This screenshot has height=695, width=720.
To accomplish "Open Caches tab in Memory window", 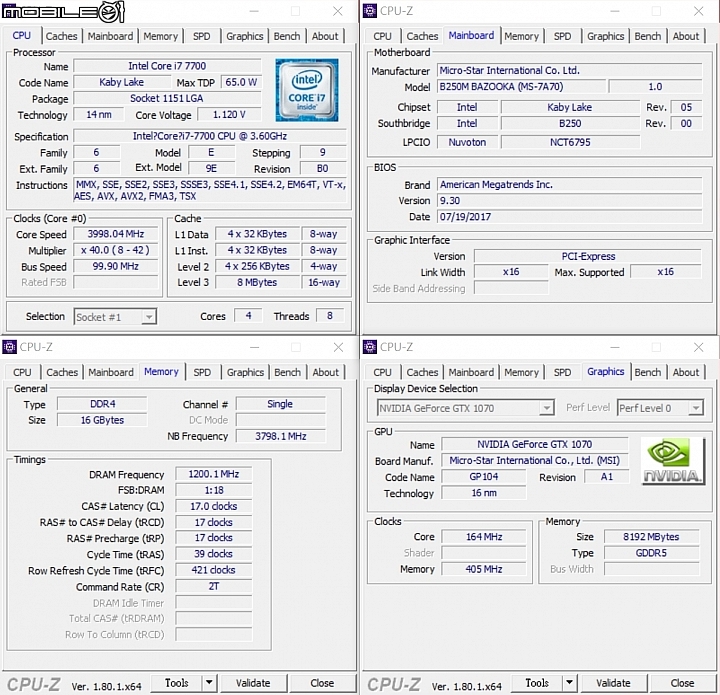I will pos(62,372).
